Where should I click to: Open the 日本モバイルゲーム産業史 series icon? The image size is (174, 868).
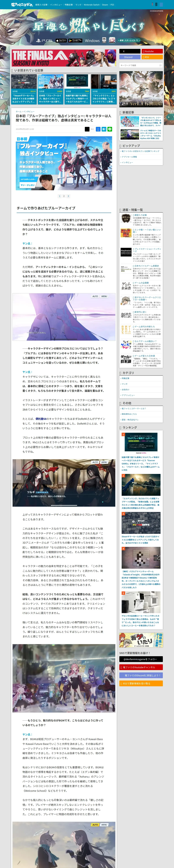coord(126,269)
